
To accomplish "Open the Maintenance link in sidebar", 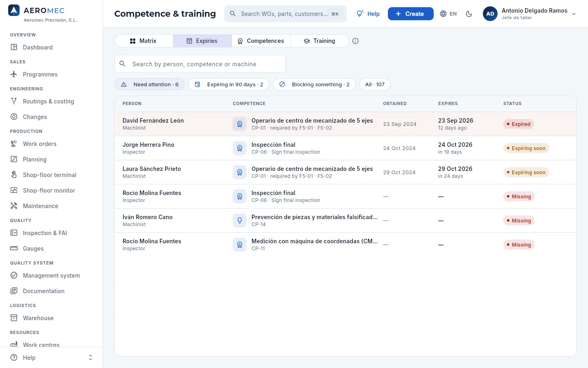I will click(40, 206).
